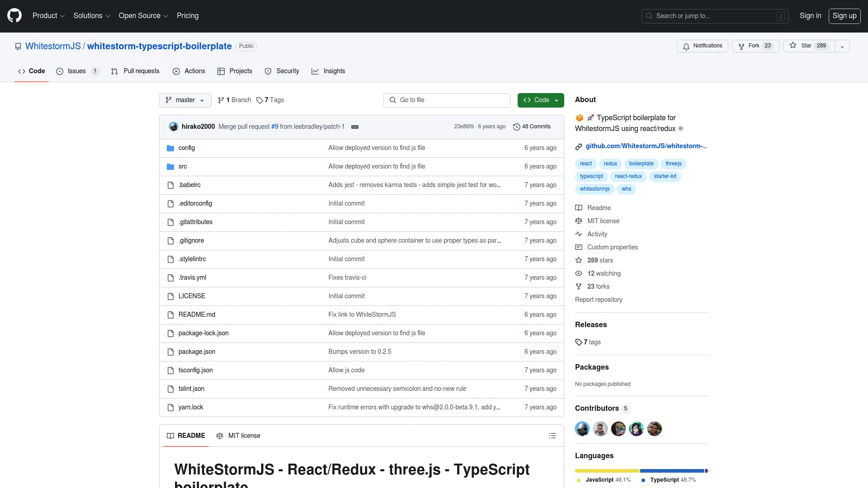The image size is (868, 488).
Task: Open the master branch dropdown
Action: coord(185,100)
